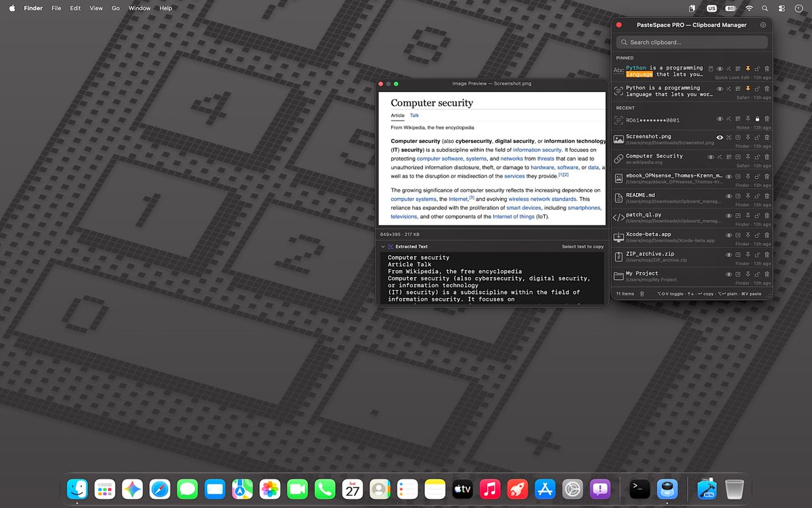Viewport: 812px width, 508px height.
Task: Click QR code on Quick Look Edit entry
Action: pyautogui.click(x=738, y=68)
